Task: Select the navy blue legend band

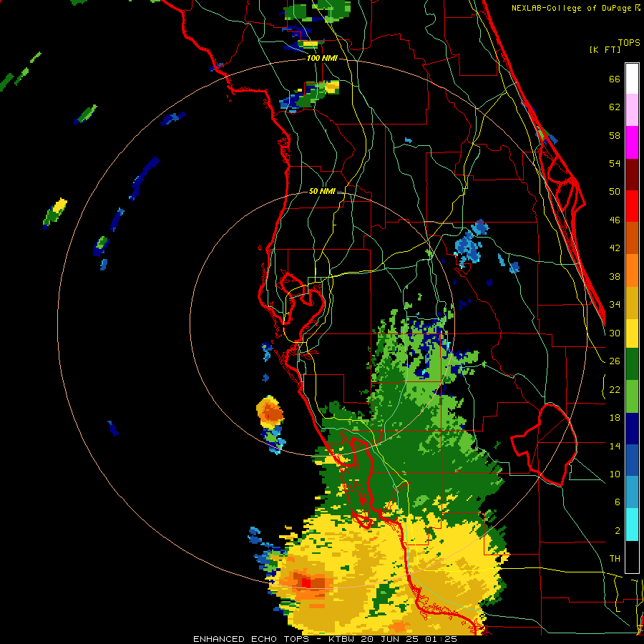Action: point(632,429)
